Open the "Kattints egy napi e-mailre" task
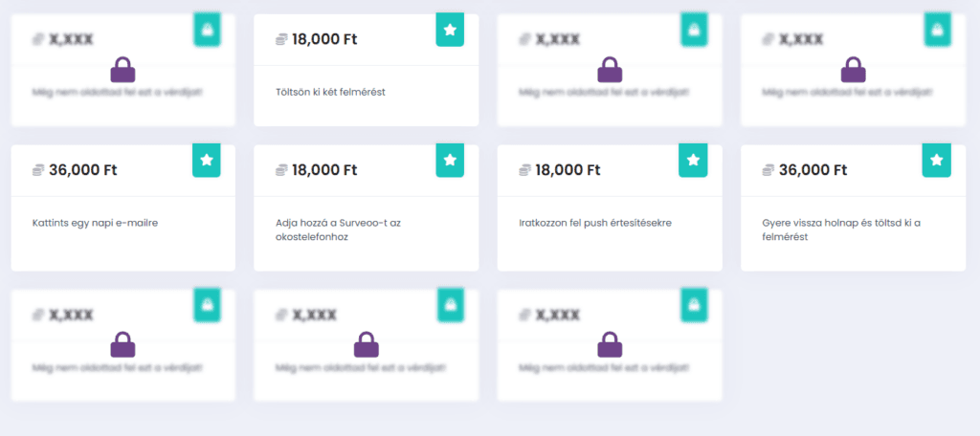 click(95, 223)
